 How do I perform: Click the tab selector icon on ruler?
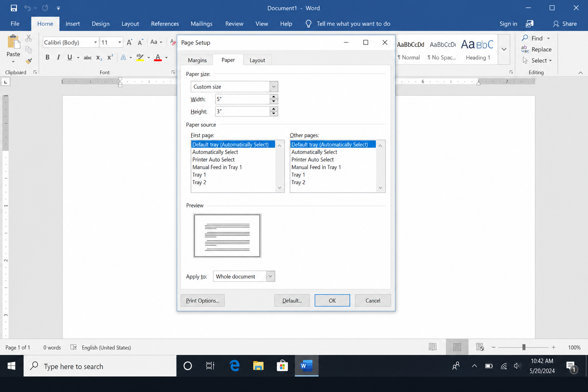tap(6, 82)
